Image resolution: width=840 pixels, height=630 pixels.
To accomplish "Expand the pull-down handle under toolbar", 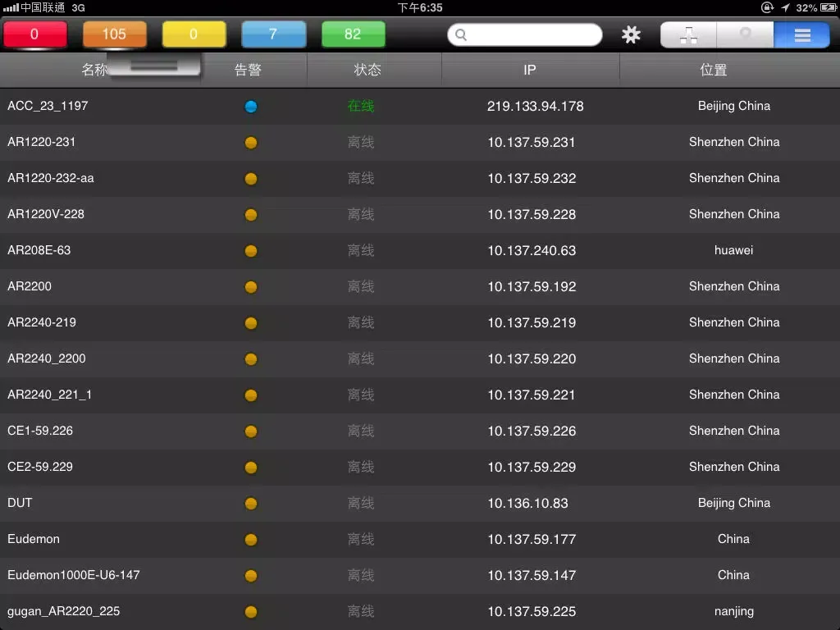I will (x=154, y=66).
